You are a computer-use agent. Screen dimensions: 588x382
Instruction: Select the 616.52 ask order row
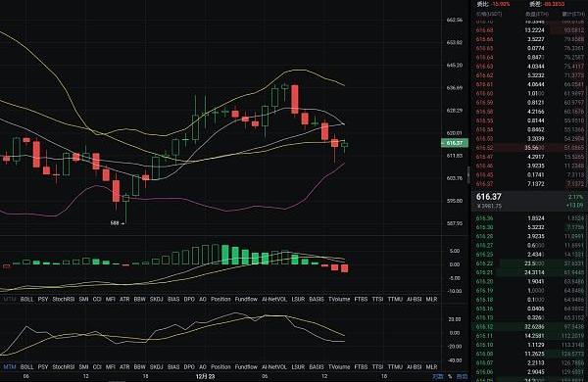click(529, 148)
